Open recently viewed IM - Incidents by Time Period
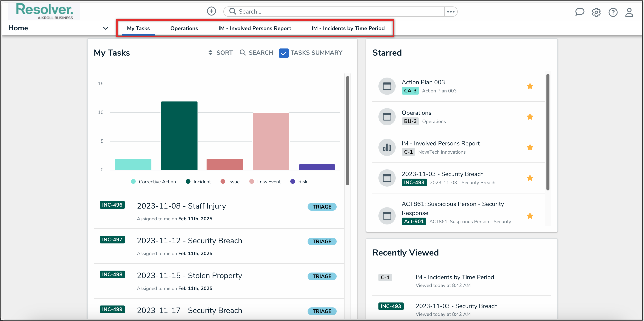 click(454, 277)
